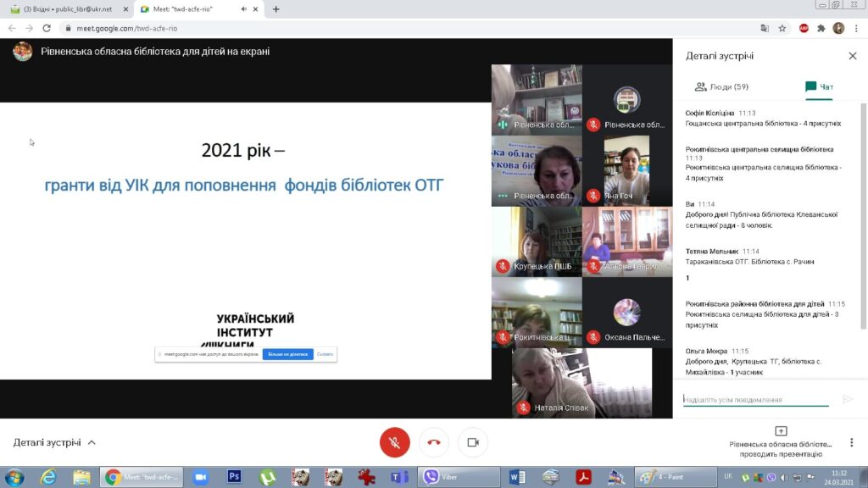Click the send message arrow icon
This screenshot has height=488, width=868.
847,399
